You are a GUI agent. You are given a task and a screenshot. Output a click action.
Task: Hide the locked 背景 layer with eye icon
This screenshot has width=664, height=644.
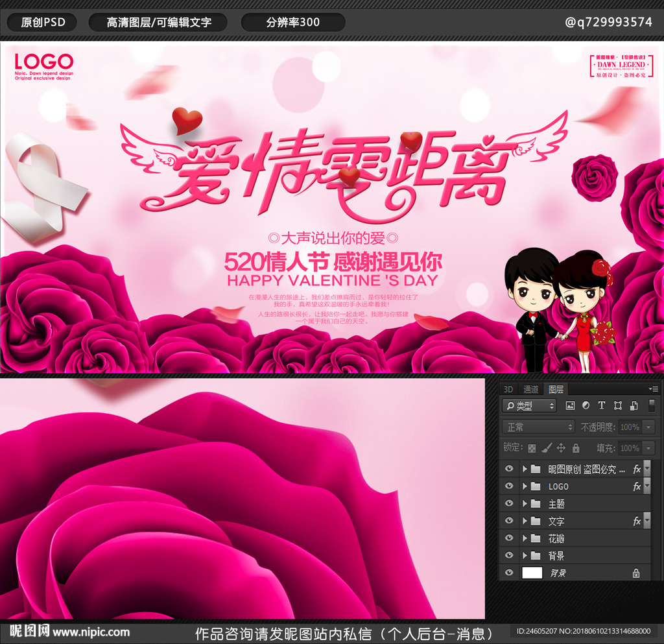[509, 573]
